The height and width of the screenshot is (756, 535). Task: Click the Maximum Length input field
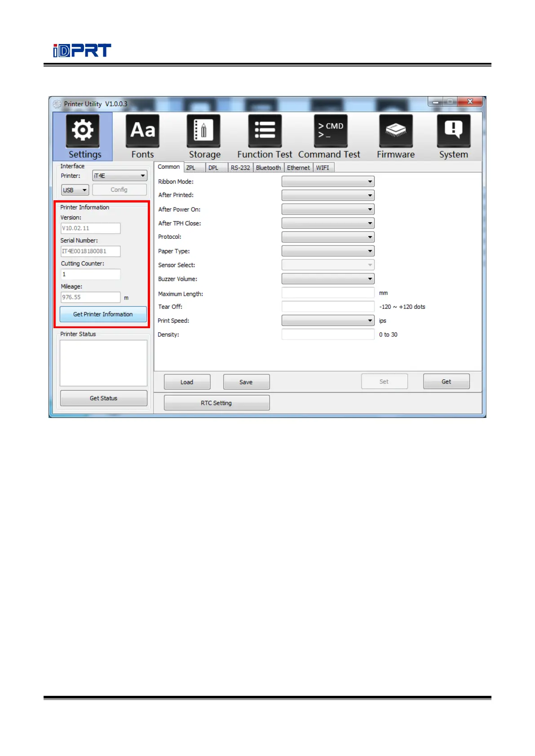point(328,293)
